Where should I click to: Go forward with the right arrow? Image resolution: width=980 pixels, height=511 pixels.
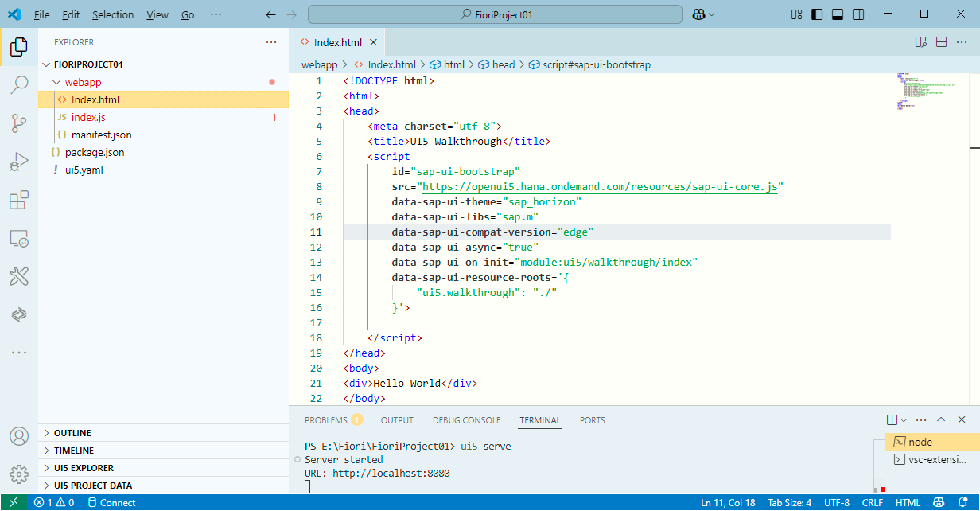point(291,14)
